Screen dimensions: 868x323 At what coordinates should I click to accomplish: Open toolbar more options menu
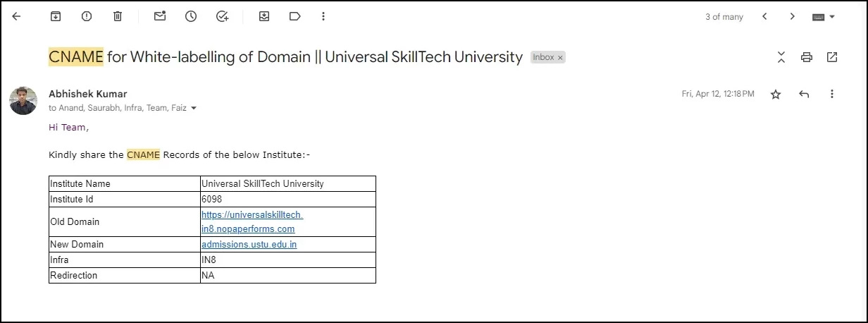[x=323, y=16]
